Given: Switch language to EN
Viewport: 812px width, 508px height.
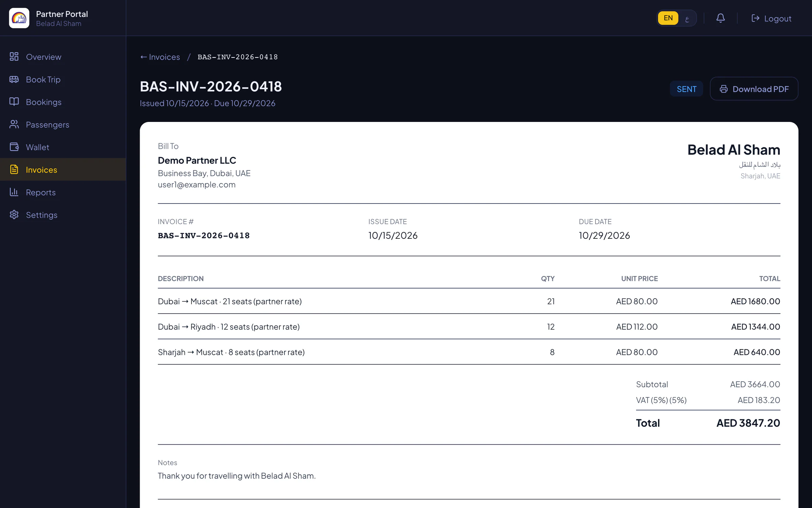Looking at the screenshot, I should [x=668, y=18].
